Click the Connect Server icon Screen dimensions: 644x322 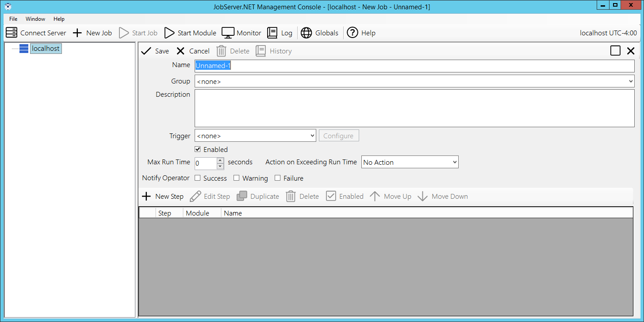click(11, 33)
